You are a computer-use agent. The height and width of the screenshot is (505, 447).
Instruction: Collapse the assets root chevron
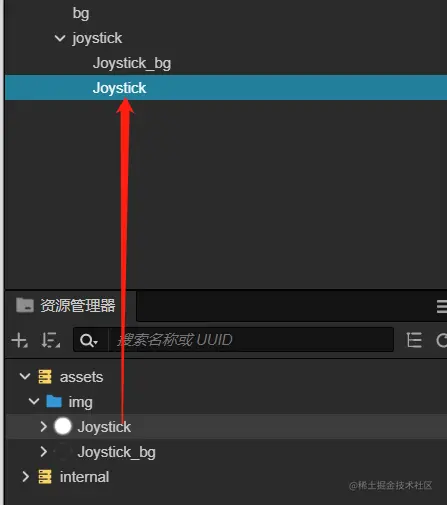pos(25,377)
